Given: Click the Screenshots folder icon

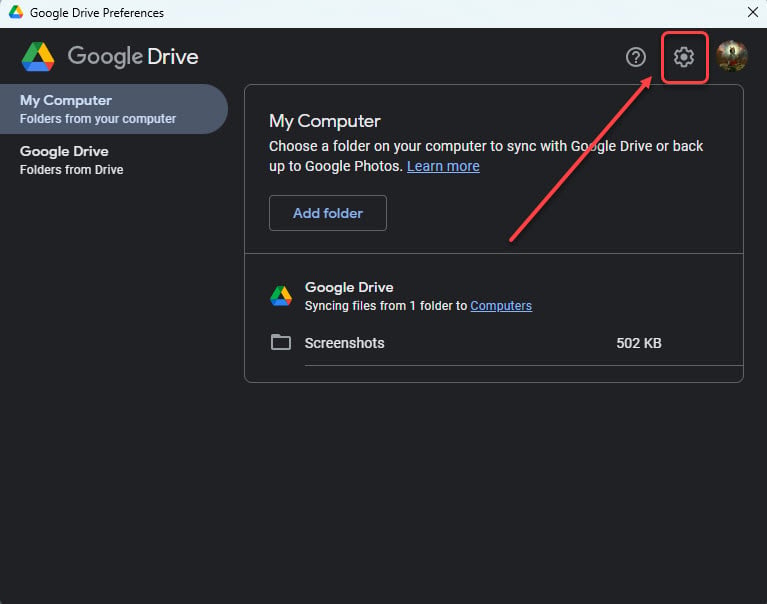Looking at the screenshot, I should click(281, 342).
